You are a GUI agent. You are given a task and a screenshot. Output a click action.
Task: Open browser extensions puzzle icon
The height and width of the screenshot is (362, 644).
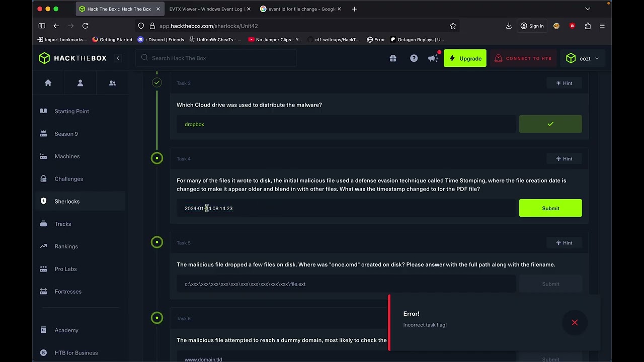click(x=588, y=26)
